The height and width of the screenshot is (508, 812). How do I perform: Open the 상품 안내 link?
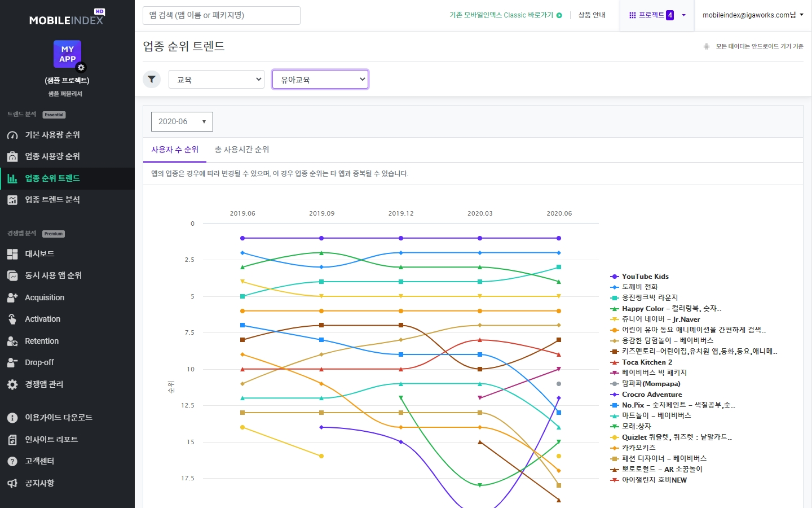[592, 15]
